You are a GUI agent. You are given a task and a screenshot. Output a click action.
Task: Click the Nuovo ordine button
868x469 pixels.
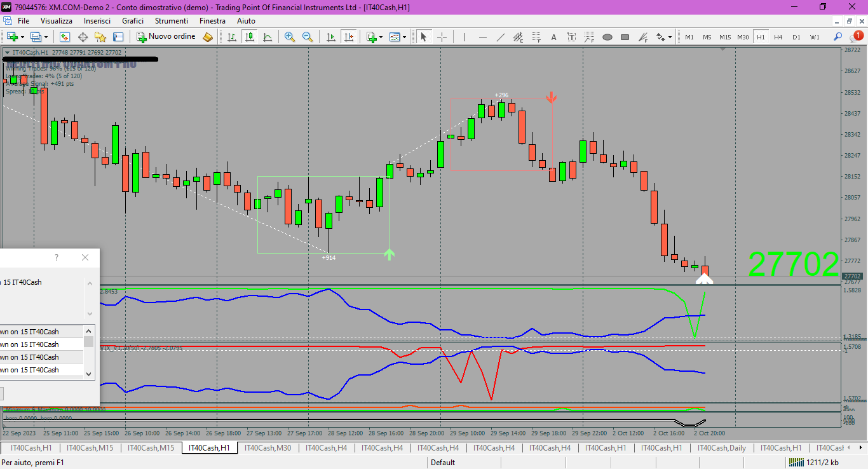point(166,37)
